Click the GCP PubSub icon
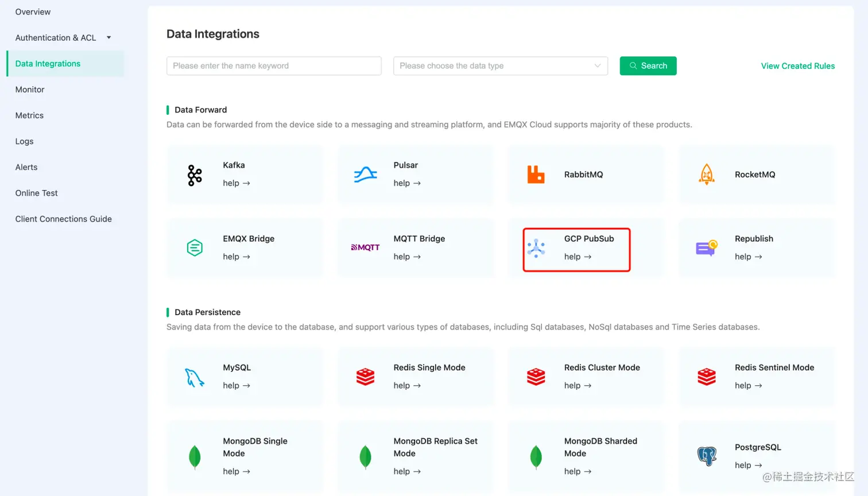 [536, 248]
